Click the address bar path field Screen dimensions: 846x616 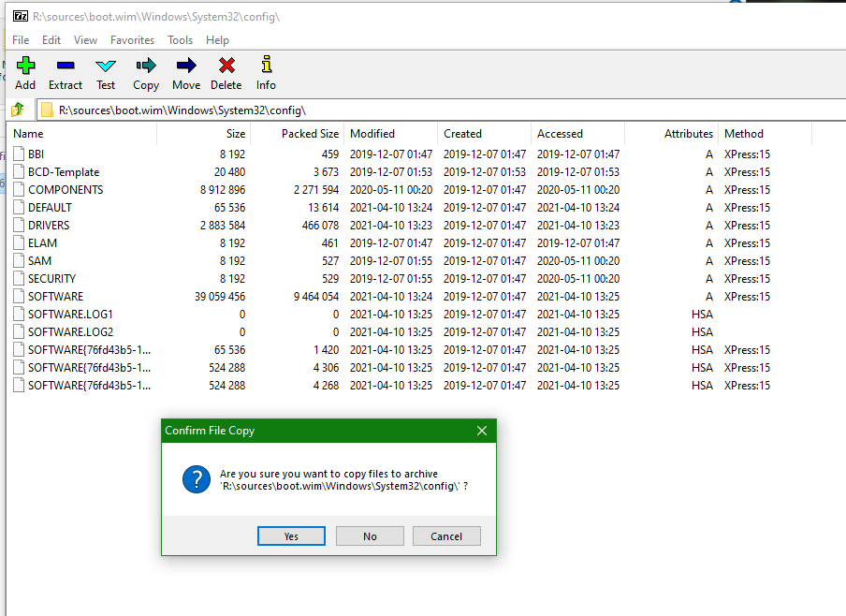[x=442, y=110]
